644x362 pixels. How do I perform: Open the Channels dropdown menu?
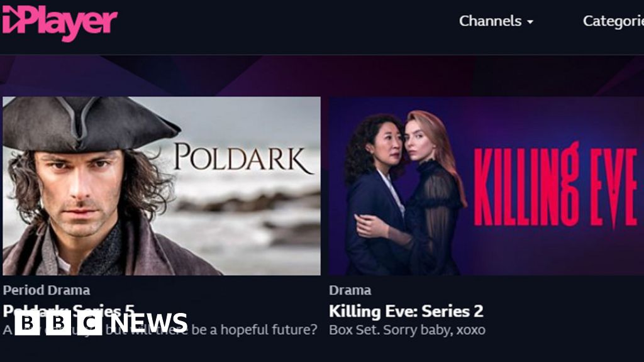pyautogui.click(x=496, y=21)
